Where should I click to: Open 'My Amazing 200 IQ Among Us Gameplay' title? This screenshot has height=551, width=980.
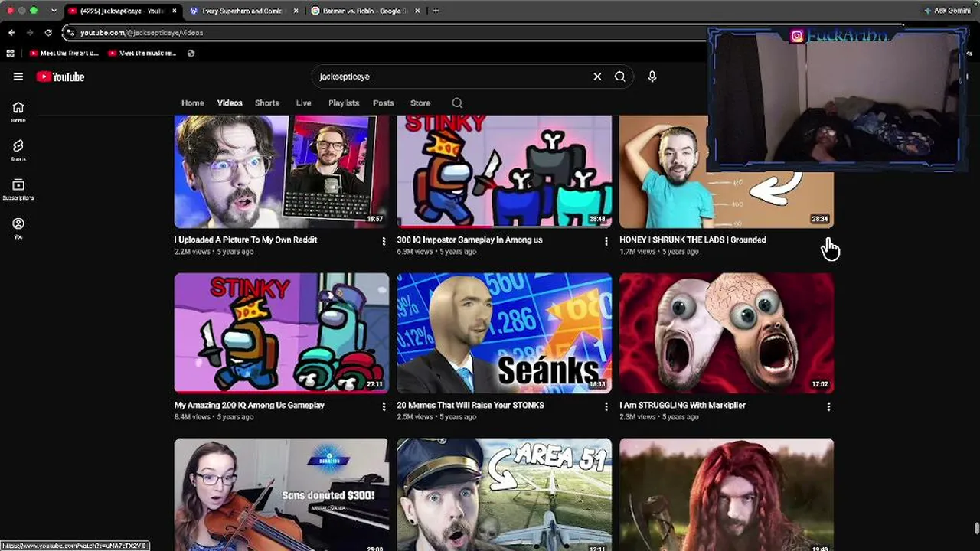[x=250, y=405]
